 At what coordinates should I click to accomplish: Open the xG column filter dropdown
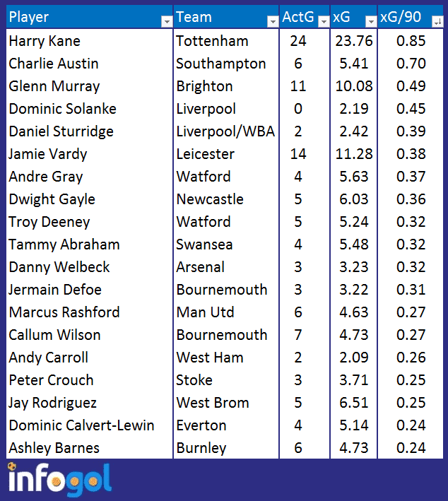[x=371, y=21]
